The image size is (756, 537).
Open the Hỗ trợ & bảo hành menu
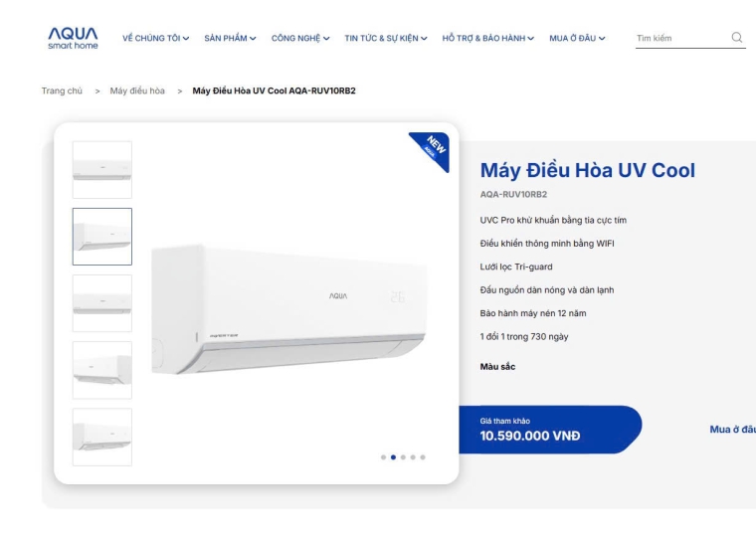488,38
